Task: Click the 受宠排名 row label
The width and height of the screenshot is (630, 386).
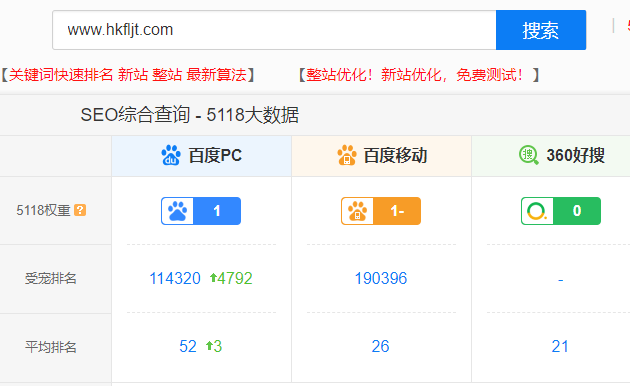Action: tap(51, 278)
